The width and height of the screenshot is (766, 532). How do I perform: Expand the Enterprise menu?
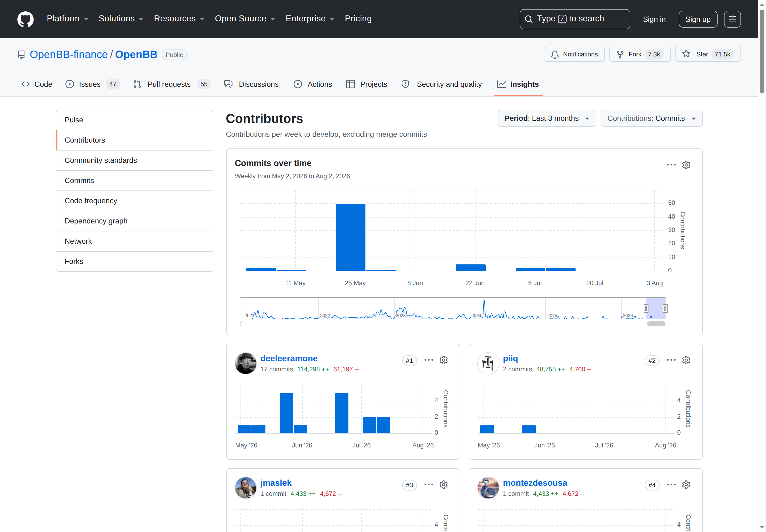pos(310,19)
